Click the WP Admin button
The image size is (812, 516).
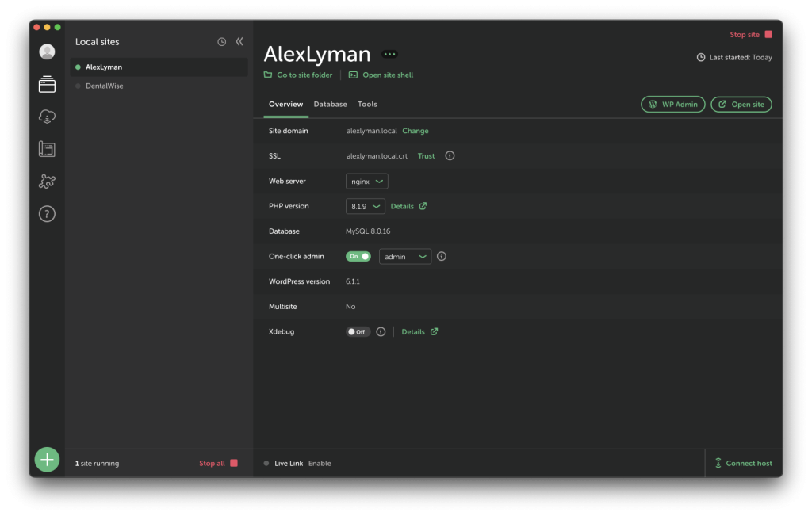pyautogui.click(x=672, y=105)
